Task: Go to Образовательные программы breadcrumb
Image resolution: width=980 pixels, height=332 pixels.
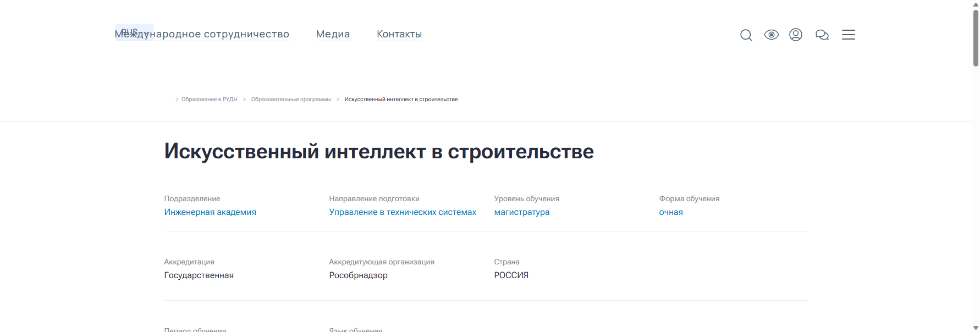Action: [291, 99]
